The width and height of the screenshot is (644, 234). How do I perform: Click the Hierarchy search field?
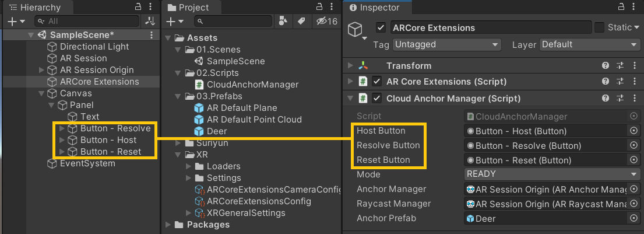click(x=87, y=21)
